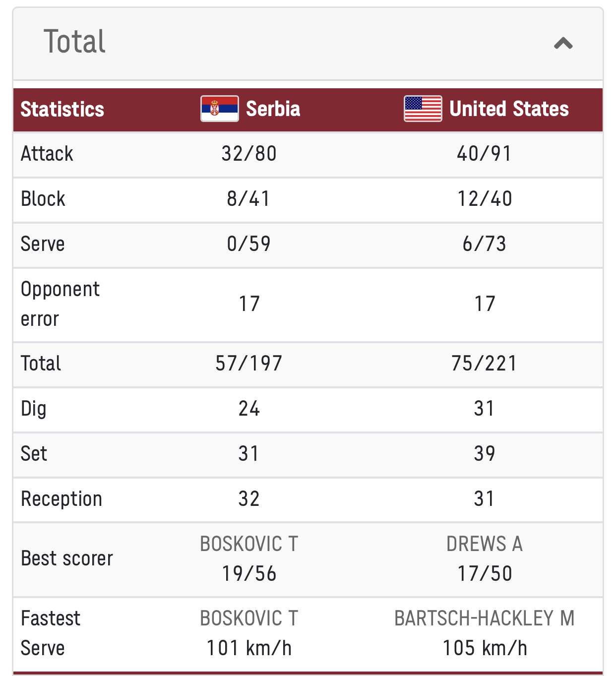Click the Attack row label
The height and width of the screenshot is (676, 616).
click(x=47, y=154)
